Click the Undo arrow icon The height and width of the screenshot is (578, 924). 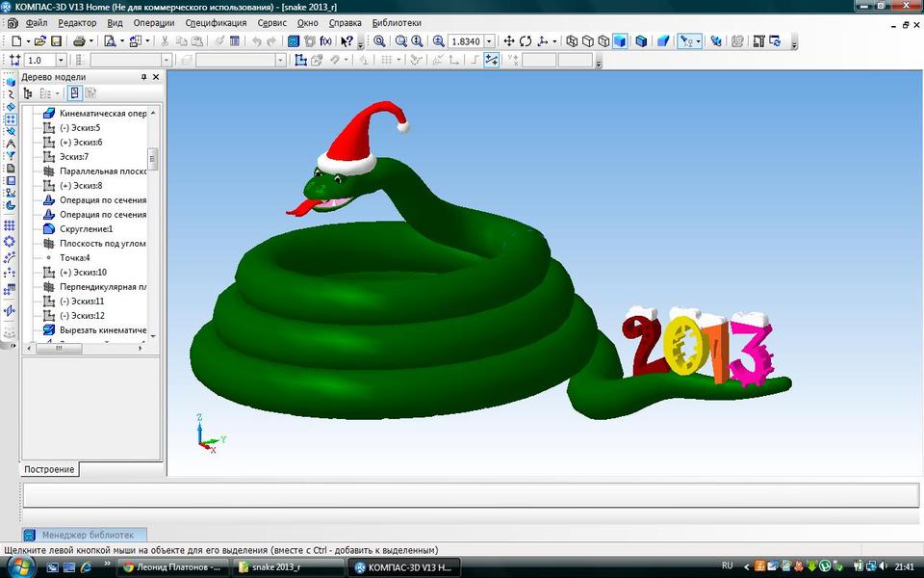tap(257, 41)
